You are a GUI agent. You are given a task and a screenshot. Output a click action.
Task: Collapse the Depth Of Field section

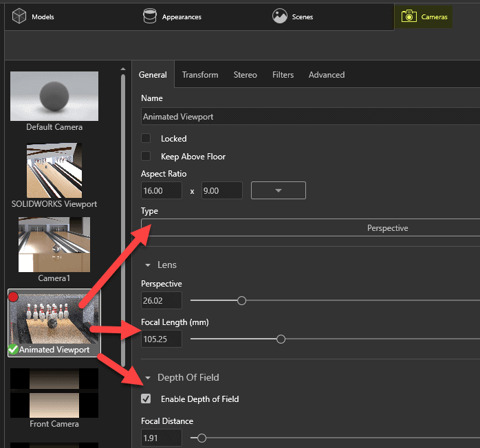(147, 378)
